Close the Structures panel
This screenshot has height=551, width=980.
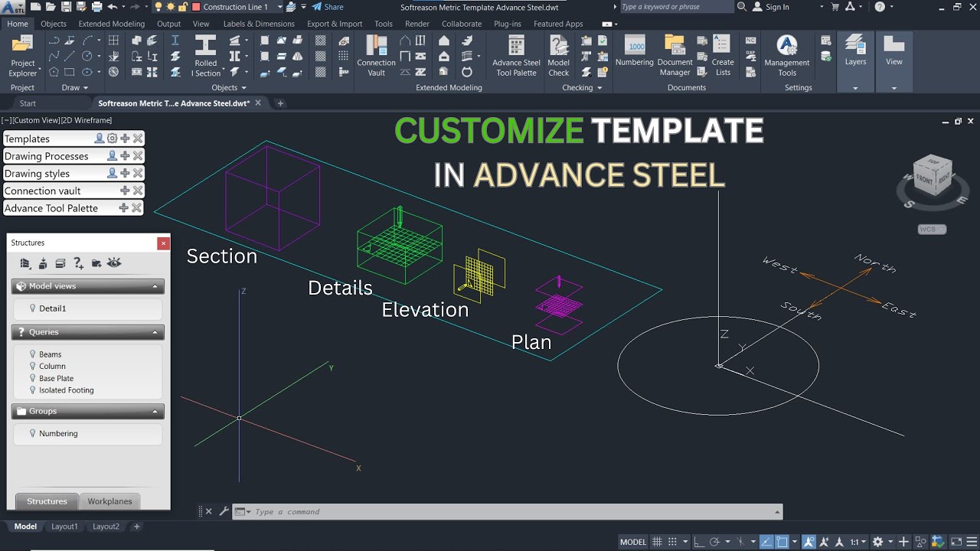click(x=163, y=243)
